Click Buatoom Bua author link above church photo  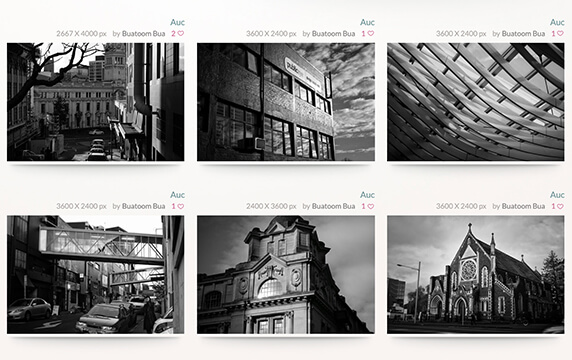point(523,206)
